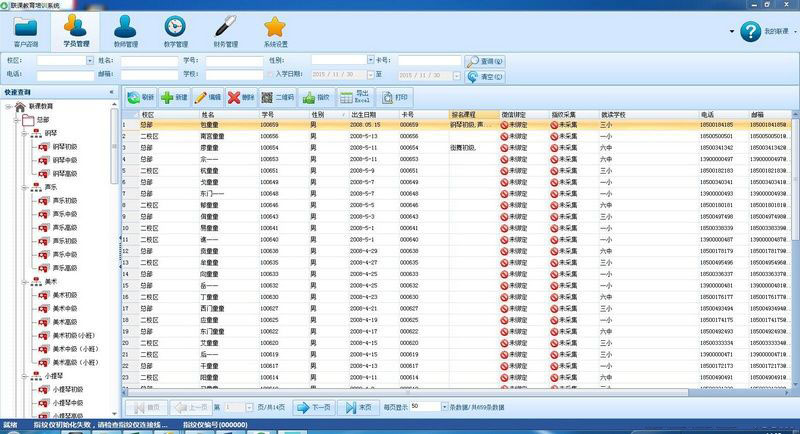
Task: Click the 姓名 name input field
Action: pos(149,61)
